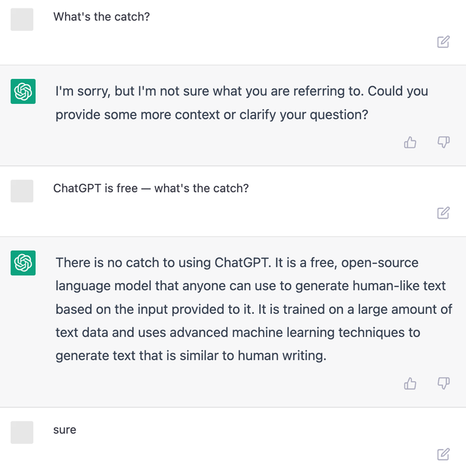Image resolution: width=466 pixels, height=476 pixels.
Task: Thumbs down the "I'm sorry" response
Action: point(444,142)
